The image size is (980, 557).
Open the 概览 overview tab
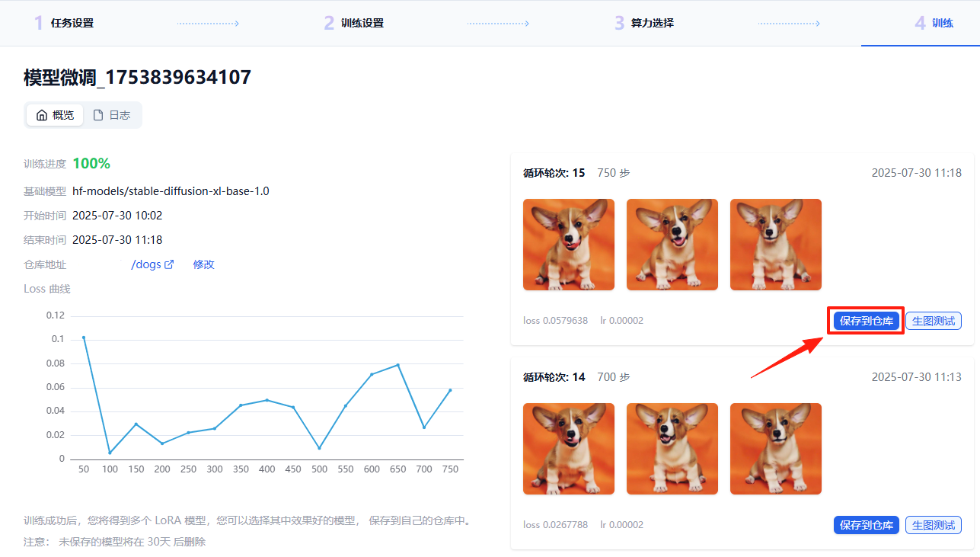click(55, 115)
